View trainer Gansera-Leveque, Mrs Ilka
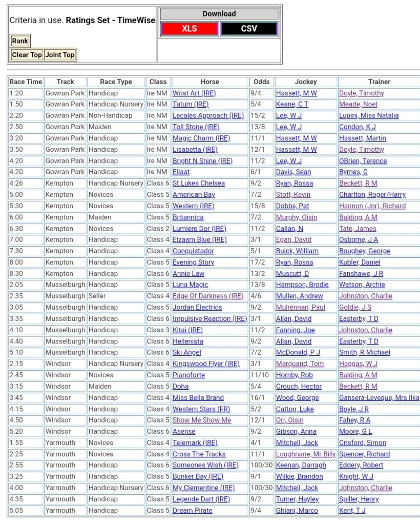 click(379, 398)
